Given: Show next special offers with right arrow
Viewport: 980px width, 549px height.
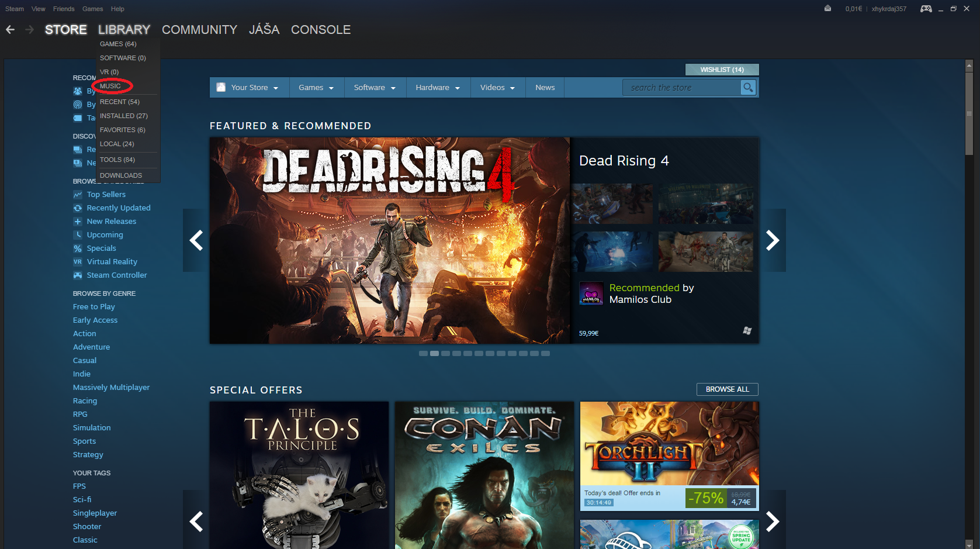Looking at the screenshot, I should 773,521.
